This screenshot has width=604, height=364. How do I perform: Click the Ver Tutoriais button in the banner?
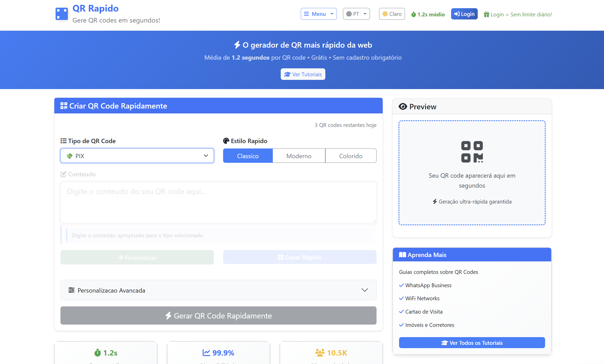pyautogui.click(x=303, y=74)
